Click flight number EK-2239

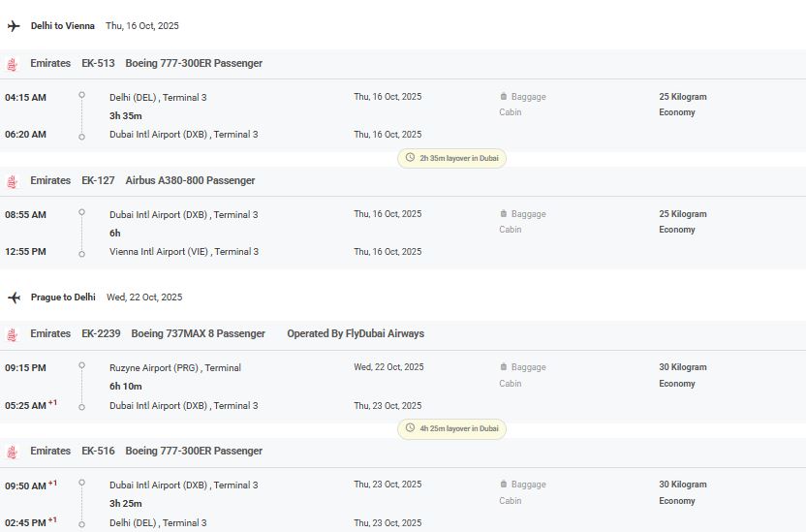point(102,333)
